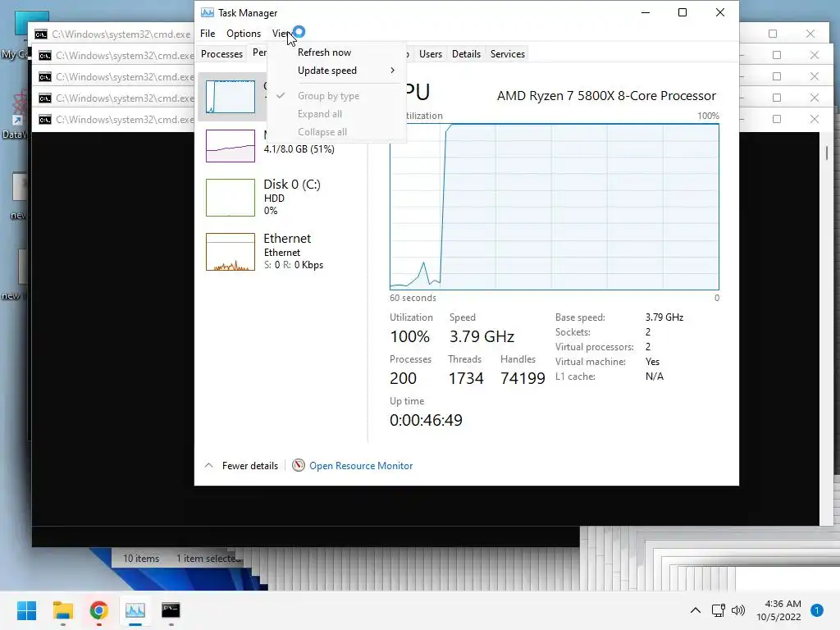Open the clock showing 4:36 AM
This screenshot has height=630, width=840.
click(x=778, y=610)
